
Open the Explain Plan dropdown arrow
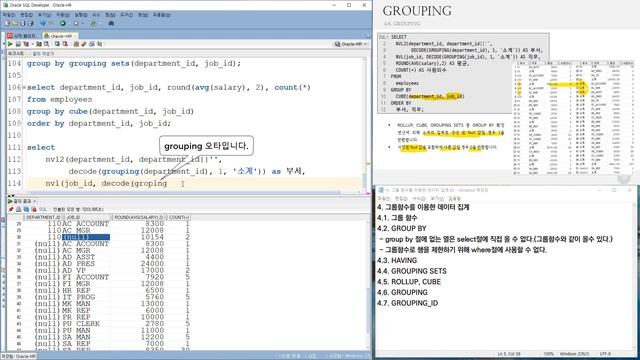[33, 44]
